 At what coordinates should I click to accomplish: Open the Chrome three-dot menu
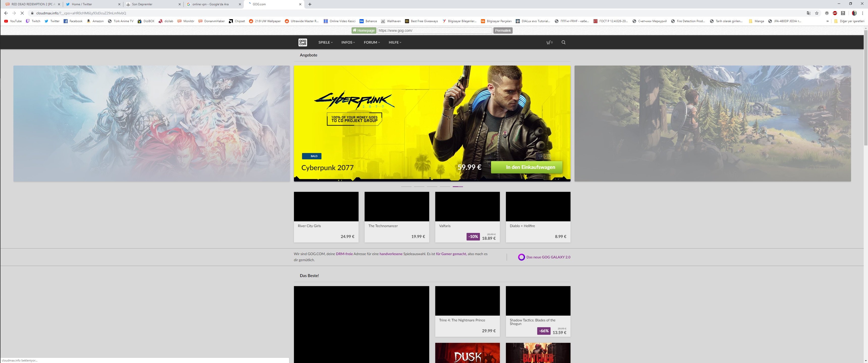(863, 13)
